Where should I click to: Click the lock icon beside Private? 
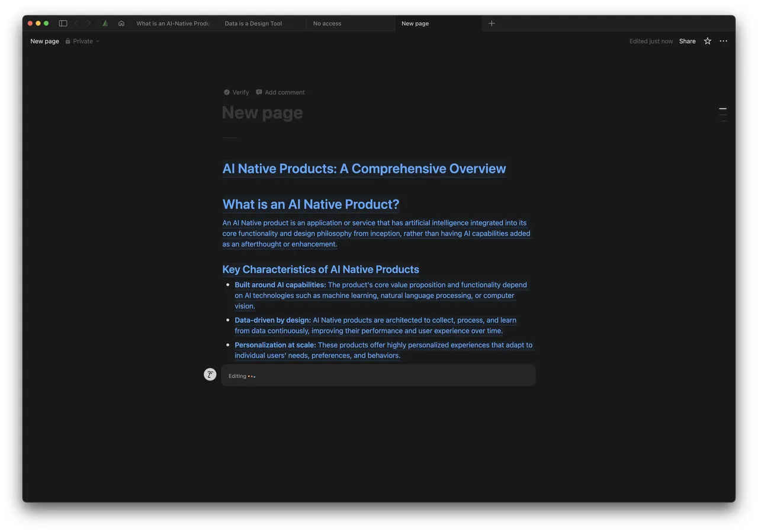(68, 41)
